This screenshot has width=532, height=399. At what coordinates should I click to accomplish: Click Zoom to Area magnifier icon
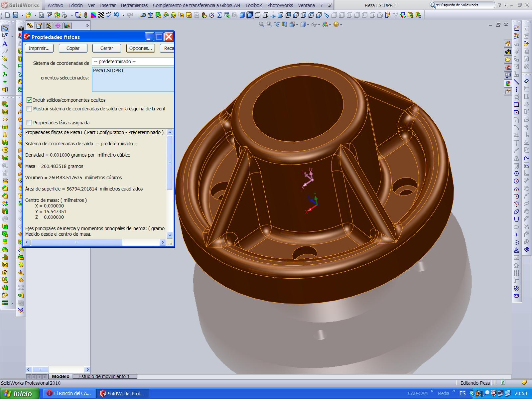click(269, 25)
